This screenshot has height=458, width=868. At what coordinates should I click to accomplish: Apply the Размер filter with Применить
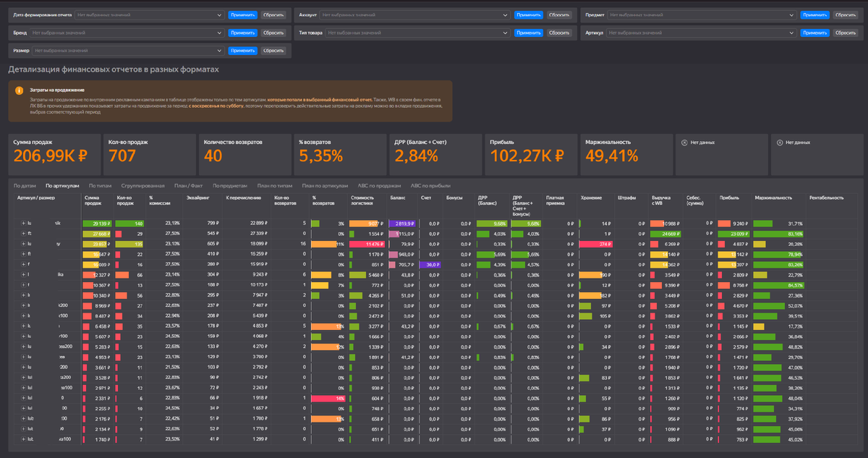pos(242,51)
